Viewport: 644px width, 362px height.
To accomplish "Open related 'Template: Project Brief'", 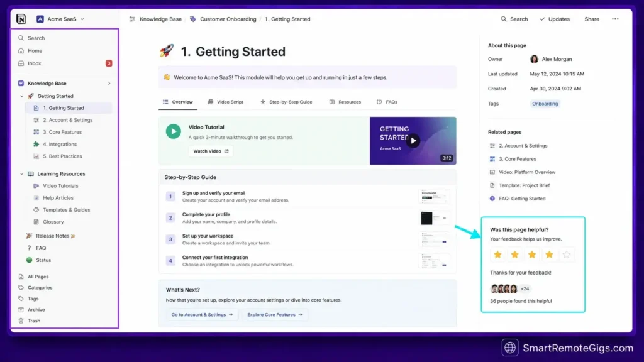I will point(519,185).
